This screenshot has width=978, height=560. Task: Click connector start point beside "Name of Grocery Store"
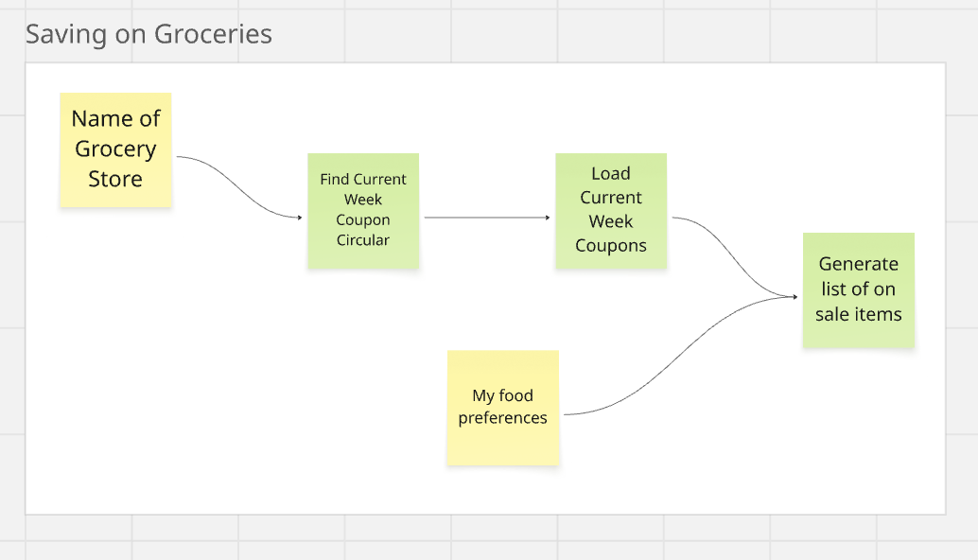179,157
